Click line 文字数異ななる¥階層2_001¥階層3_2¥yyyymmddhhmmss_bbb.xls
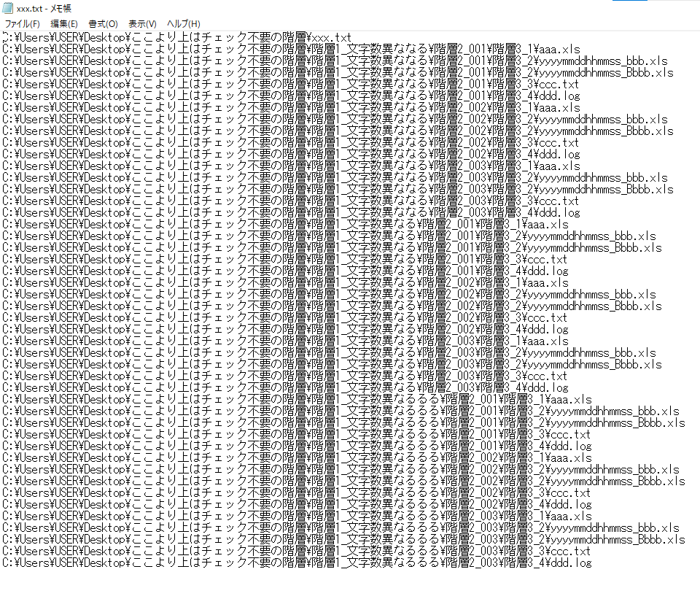Screen dimensions: 700x607 point(335,61)
